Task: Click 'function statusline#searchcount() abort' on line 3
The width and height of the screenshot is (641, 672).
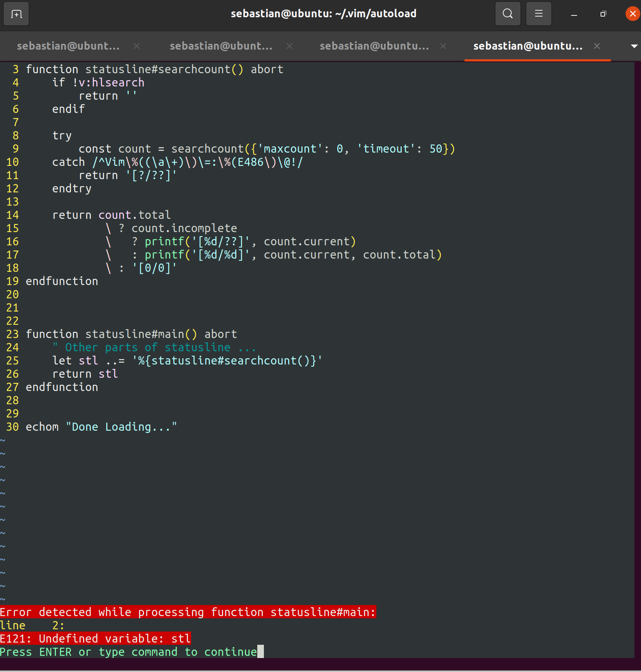Action: click(154, 69)
